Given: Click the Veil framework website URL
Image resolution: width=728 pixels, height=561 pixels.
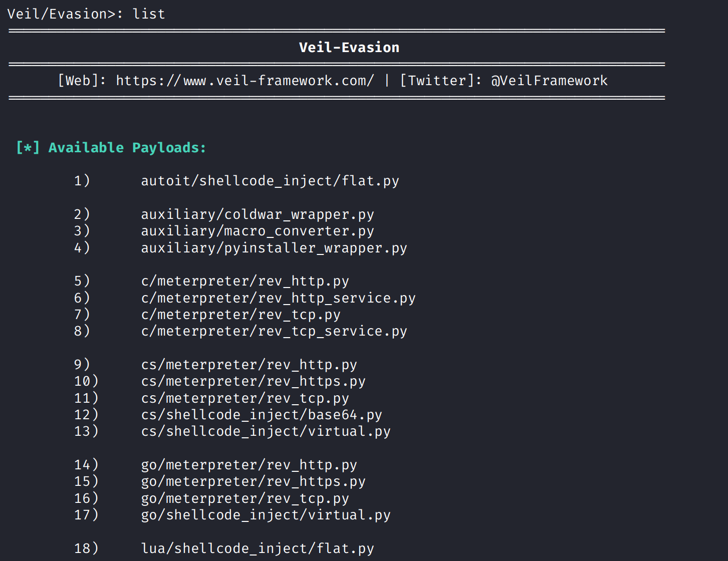Looking at the screenshot, I should pyautogui.click(x=245, y=81).
